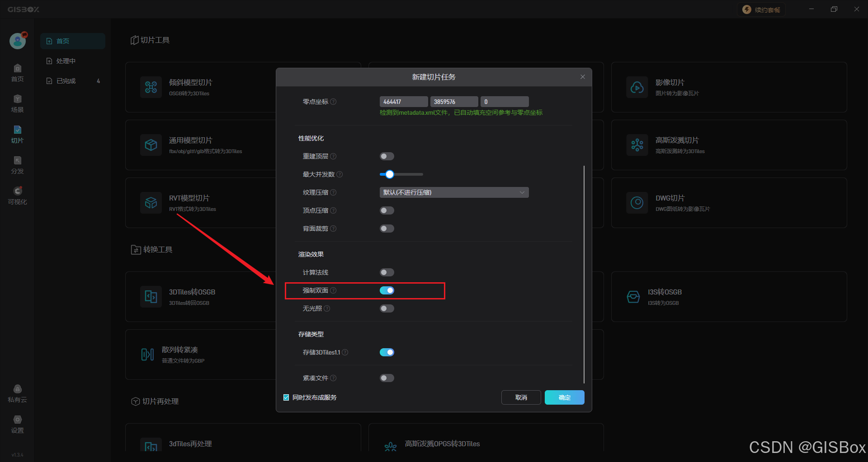Click the 3DTiles转OSGB tool icon
868x462 pixels.
[x=151, y=297]
